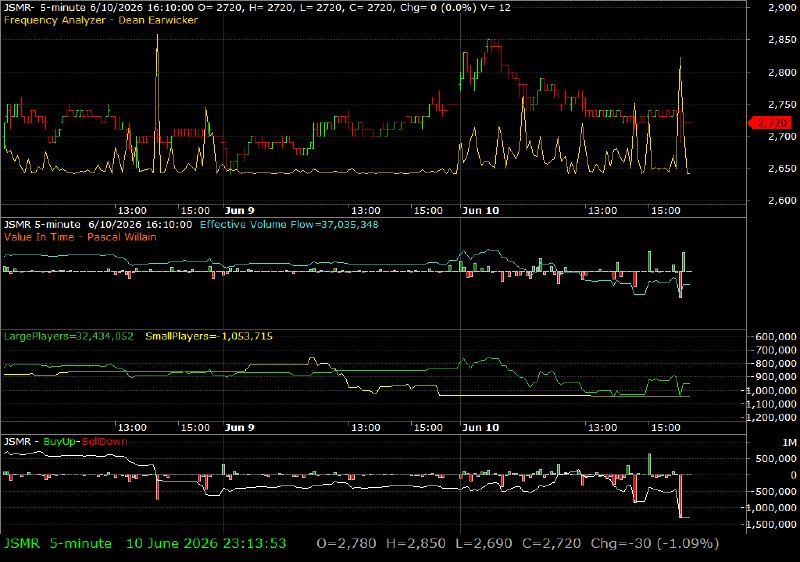The width and height of the screenshot is (800, 562).
Task: Click the tall green BuyUp bar near 15:00 Jun 10
Action: tap(649, 464)
